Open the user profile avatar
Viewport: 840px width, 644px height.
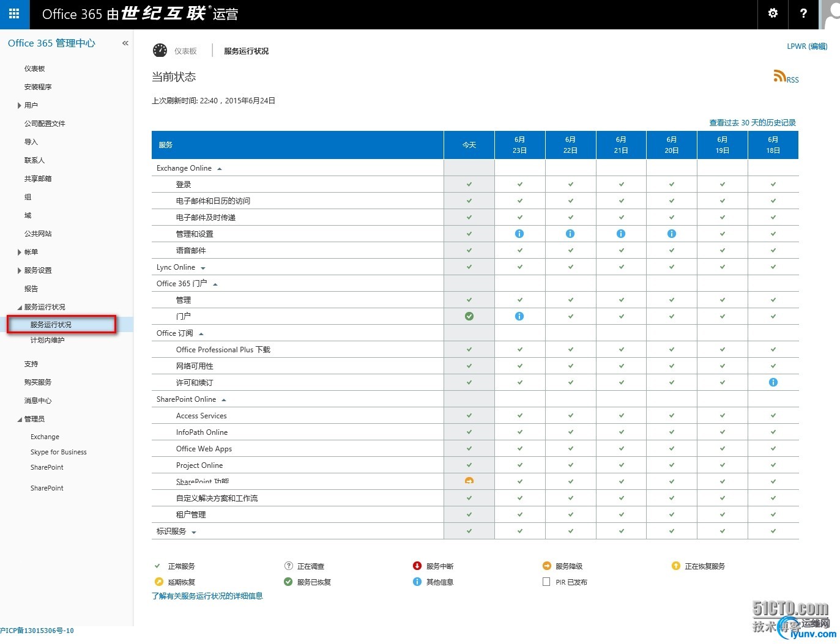(830, 14)
